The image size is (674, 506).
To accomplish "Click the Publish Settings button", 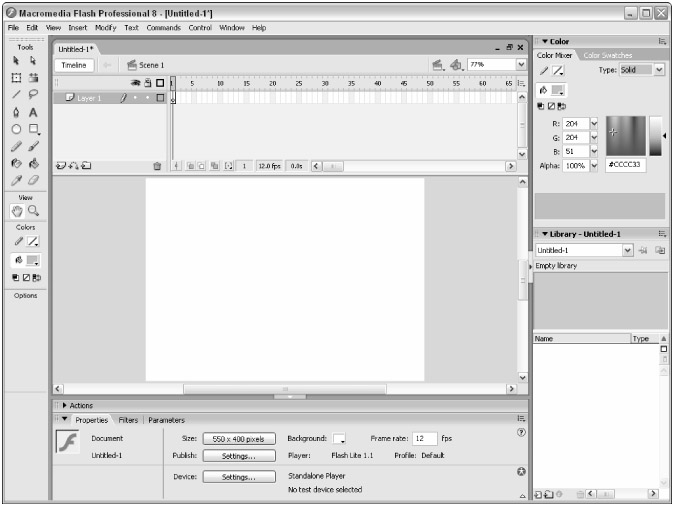I will [238, 455].
